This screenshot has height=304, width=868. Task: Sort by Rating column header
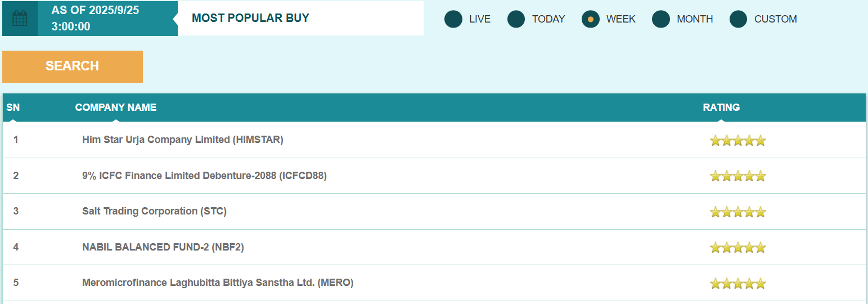[x=721, y=108]
